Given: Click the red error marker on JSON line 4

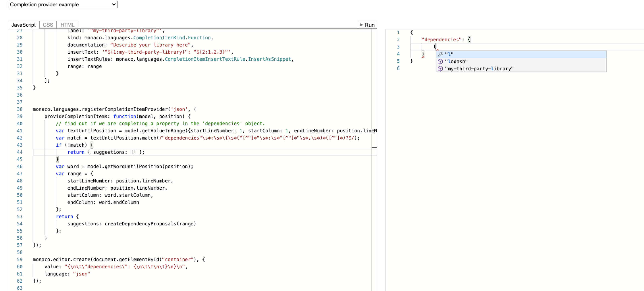Looking at the screenshot, I should [423, 57].
